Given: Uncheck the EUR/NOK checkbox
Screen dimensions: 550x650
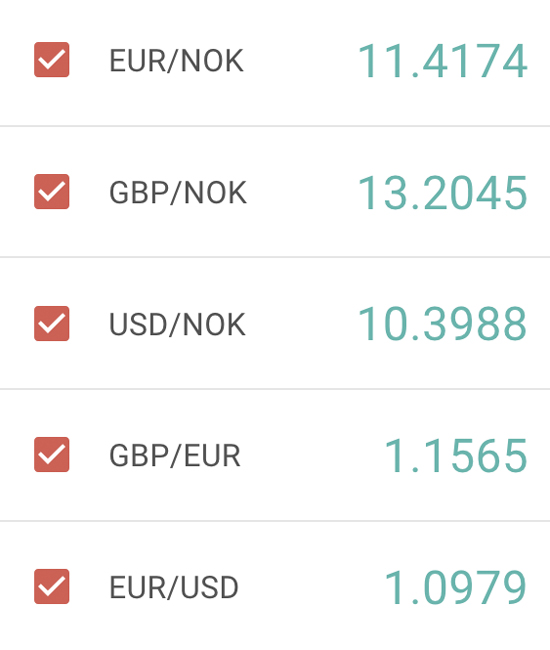Looking at the screenshot, I should 51,59.
